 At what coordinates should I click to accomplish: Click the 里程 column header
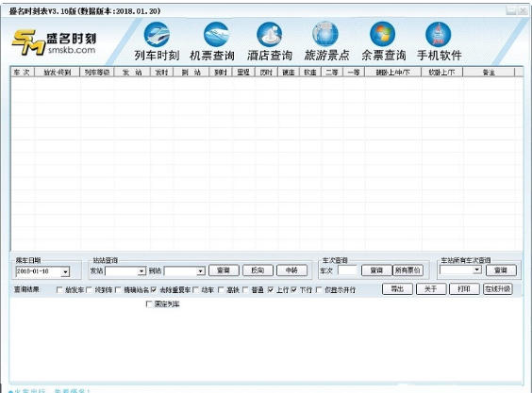point(243,73)
